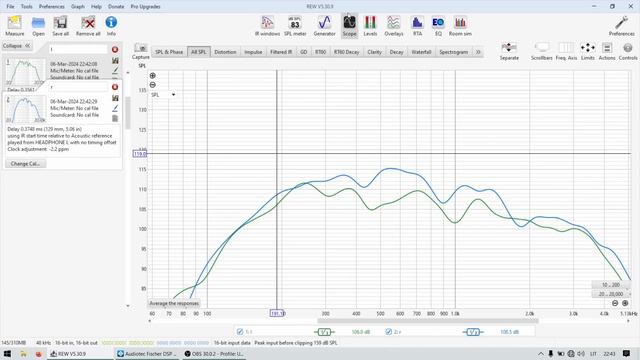The height and width of the screenshot is (360, 640).
Task: Open the SPL meter
Action: click(295, 26)
